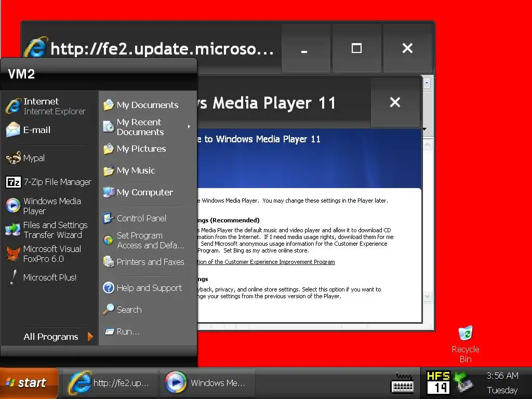Launch the Mypal browser raccoon icon

point(13,158)
